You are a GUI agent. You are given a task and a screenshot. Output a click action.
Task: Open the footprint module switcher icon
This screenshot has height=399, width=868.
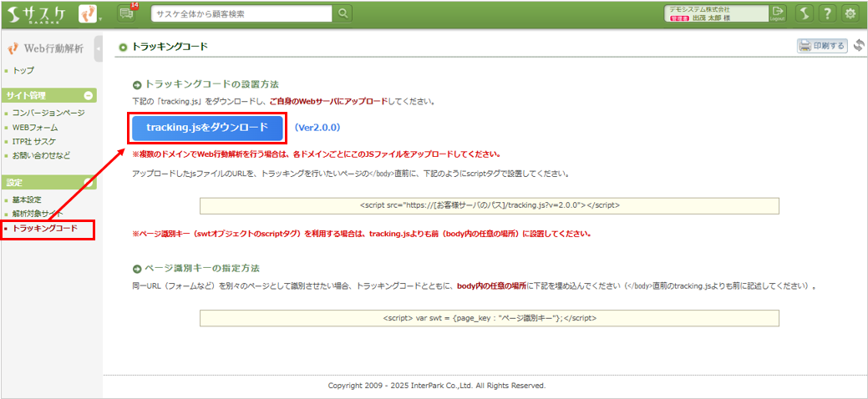tap(88, 14)
